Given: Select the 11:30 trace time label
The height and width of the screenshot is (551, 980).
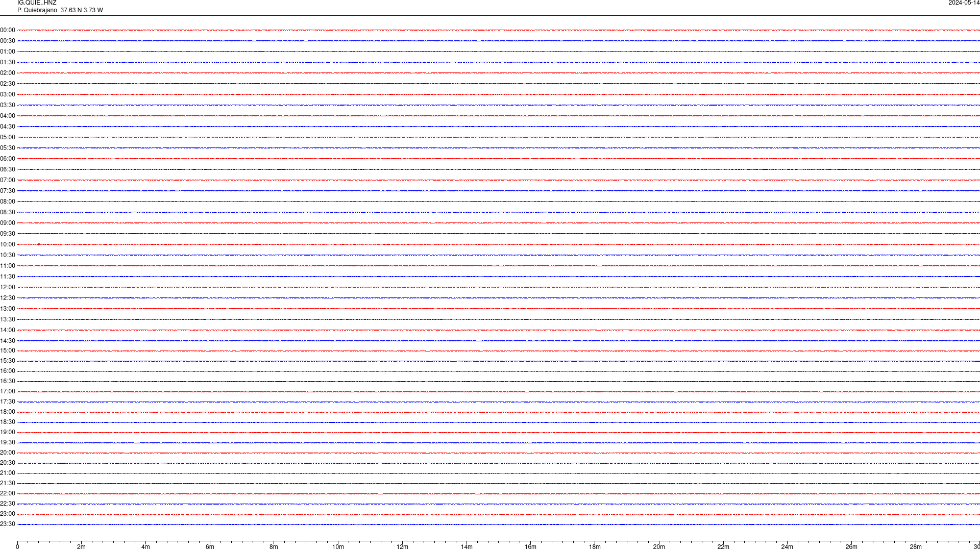Looking at the screenshot, I should tap(8, 277).
